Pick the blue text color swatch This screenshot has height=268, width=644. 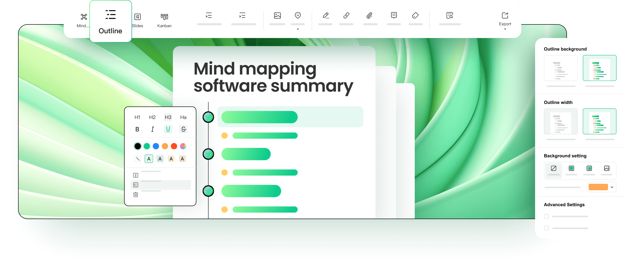156,146
